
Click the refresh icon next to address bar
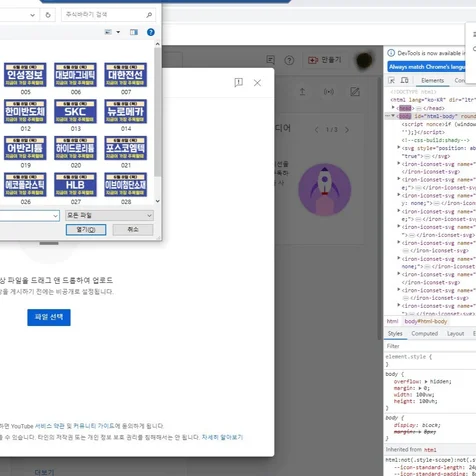pyautogui.click(x=48, y=15)
